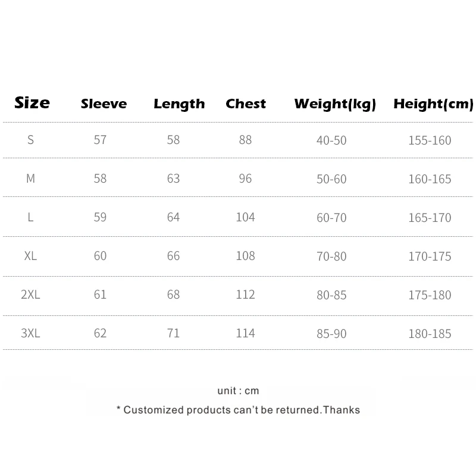Click the Sleeve column header

(104, 104)
